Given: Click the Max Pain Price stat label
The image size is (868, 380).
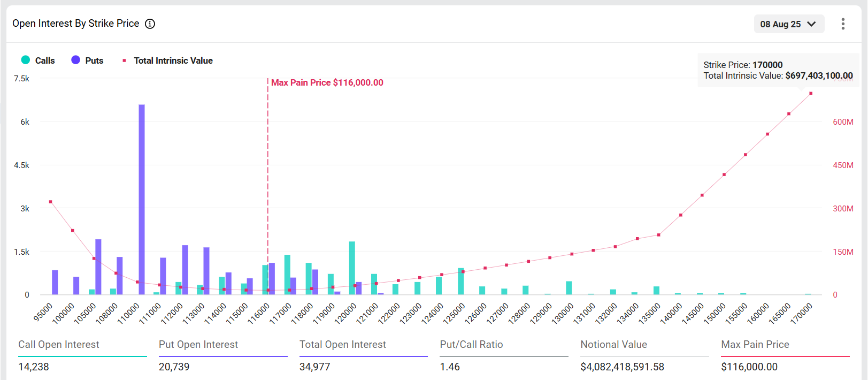Looking at the screenshot, I should (755, 345).
